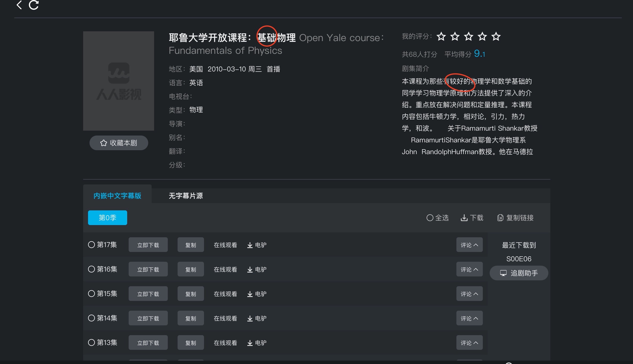The width and height of the screenshot is (633, 364).
Task: Toggle the 全选 select-all radio
Action: click(430, 218)
